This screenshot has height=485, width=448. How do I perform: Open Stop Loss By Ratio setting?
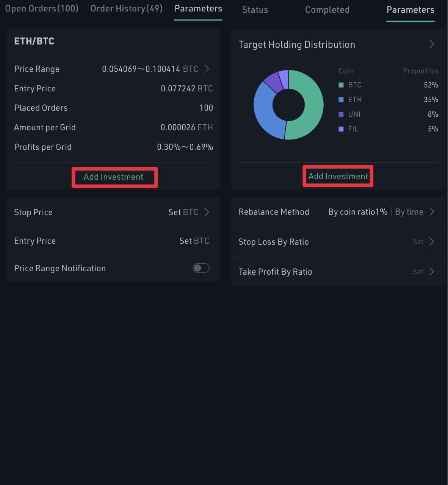tap(338, 242)
